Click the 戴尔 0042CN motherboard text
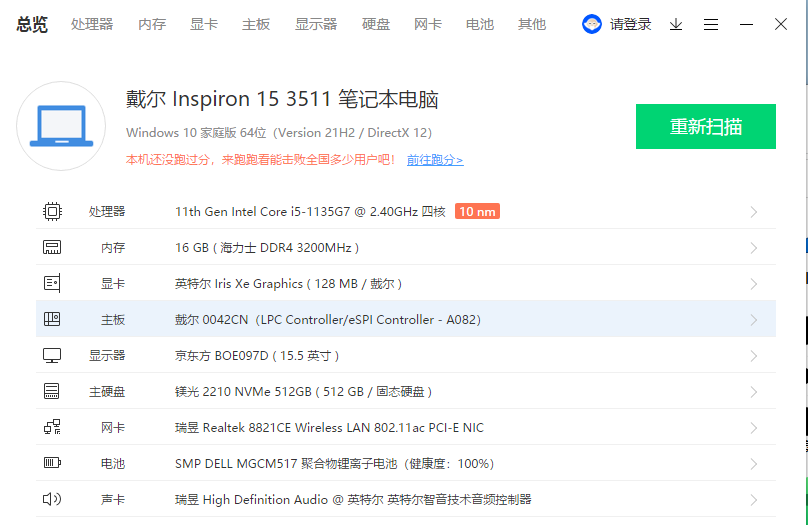The image size is (808, 525). point(328,319)
